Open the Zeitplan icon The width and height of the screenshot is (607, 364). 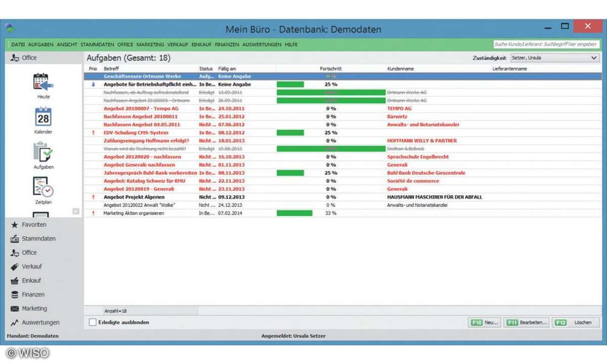44,187
